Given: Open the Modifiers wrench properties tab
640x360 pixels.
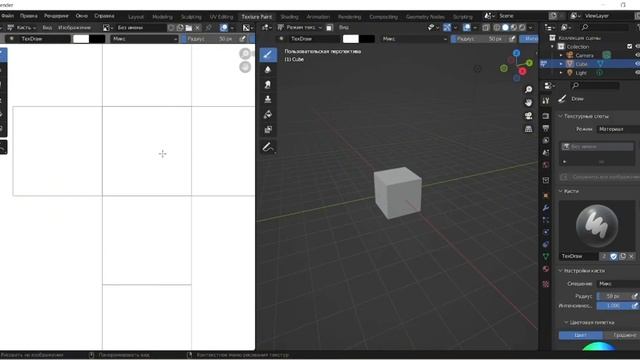Looking at the screenshot, I should point(546,208).
